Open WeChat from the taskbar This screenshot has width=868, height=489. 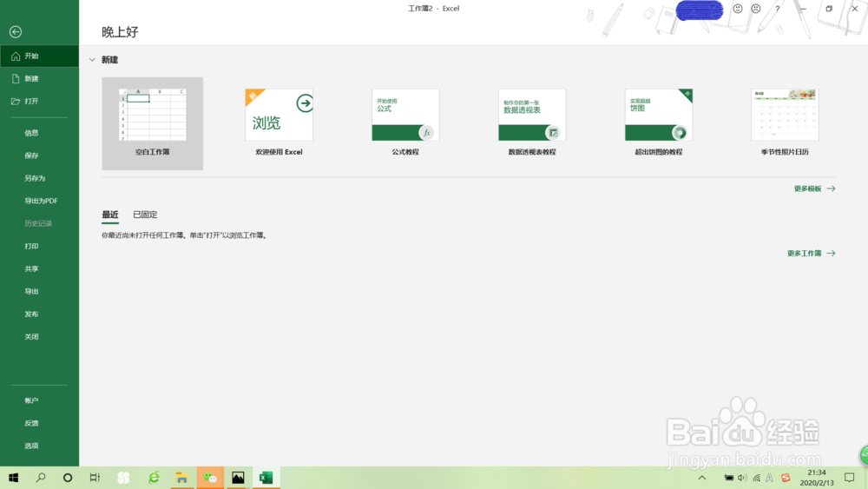point(210,478)
